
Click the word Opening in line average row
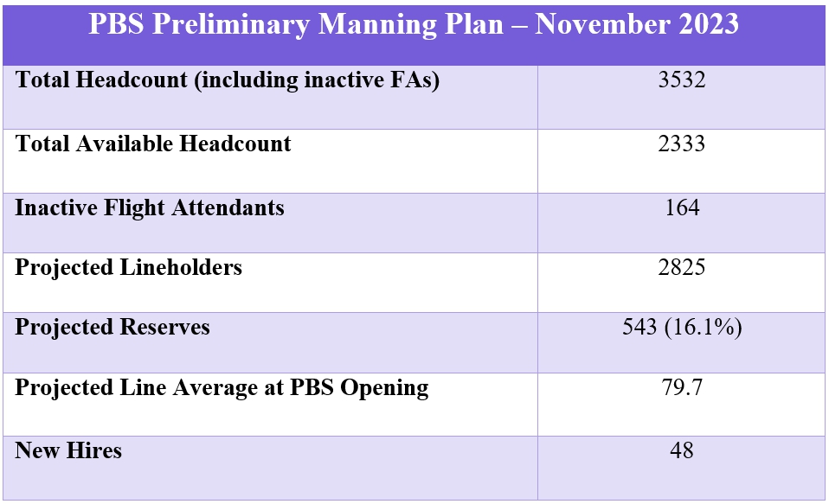384,388
